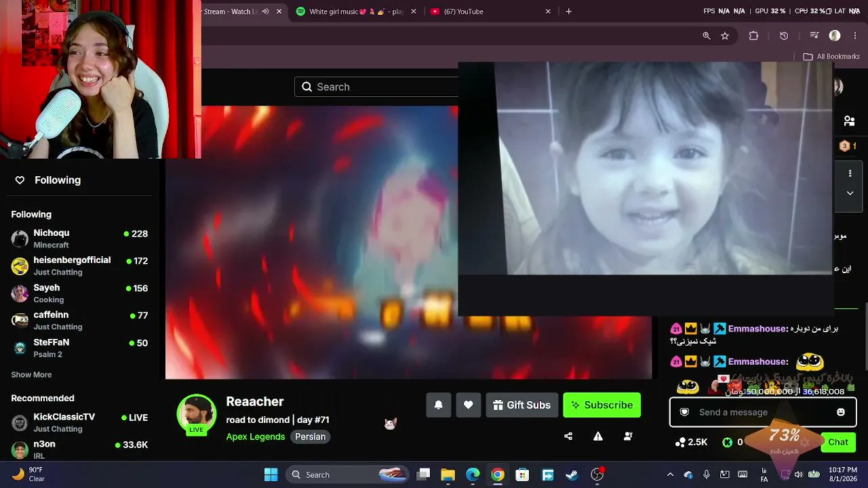Open Google Chrome on the taskbar

coord(498,474)
